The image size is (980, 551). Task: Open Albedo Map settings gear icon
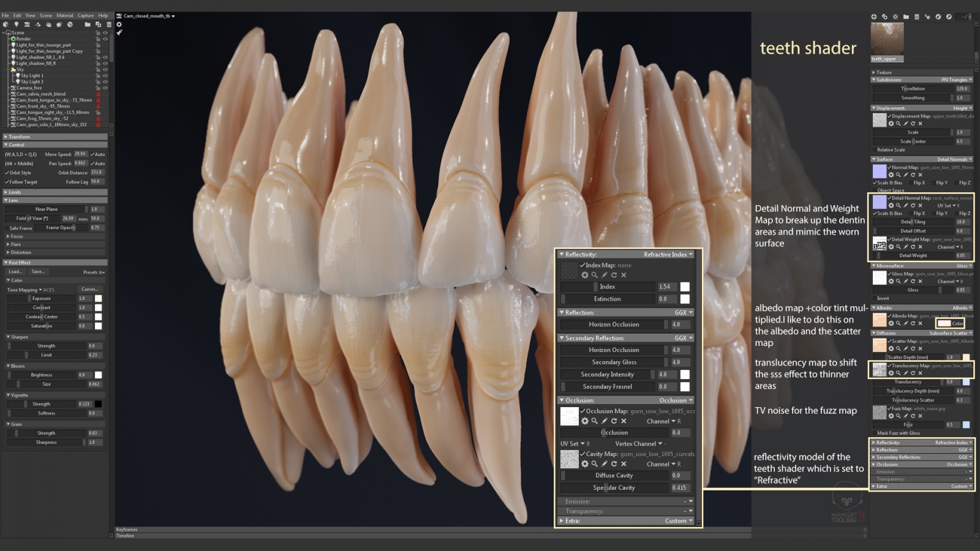click(891, 323)
